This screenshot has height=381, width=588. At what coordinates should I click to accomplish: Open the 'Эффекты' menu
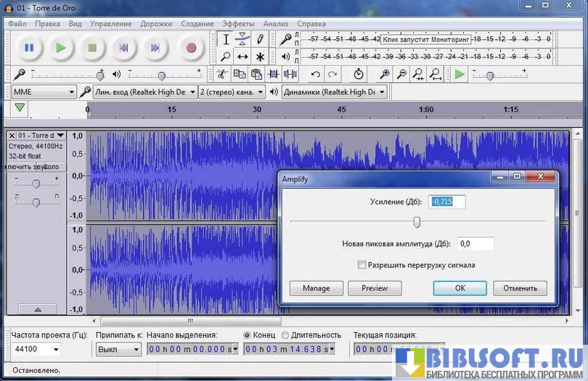[x=238, y=23]
